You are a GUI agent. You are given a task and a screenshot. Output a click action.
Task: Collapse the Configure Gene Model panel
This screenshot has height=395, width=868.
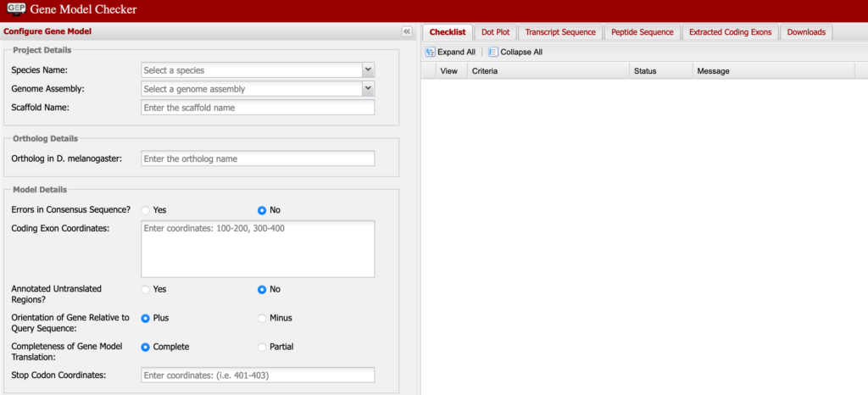click(x=407, y=31)
